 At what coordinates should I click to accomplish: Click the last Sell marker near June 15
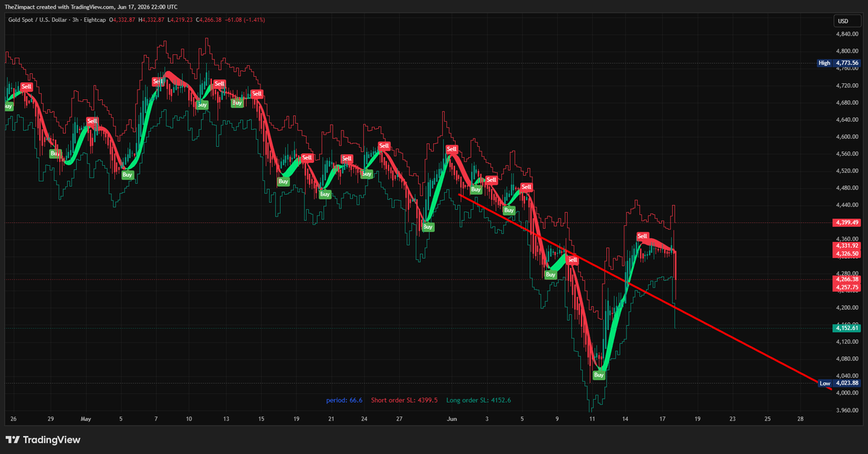pyautogui.click(x=642, y=237)
